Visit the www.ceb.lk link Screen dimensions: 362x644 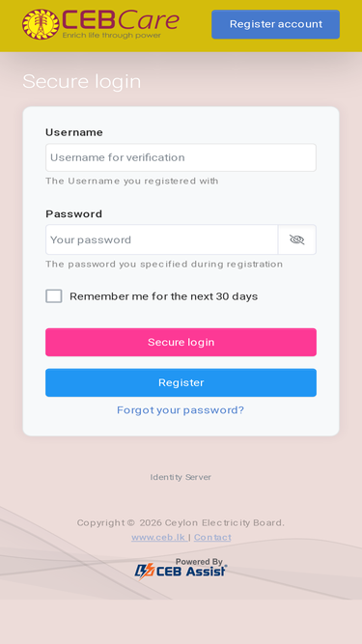point(158,537)
